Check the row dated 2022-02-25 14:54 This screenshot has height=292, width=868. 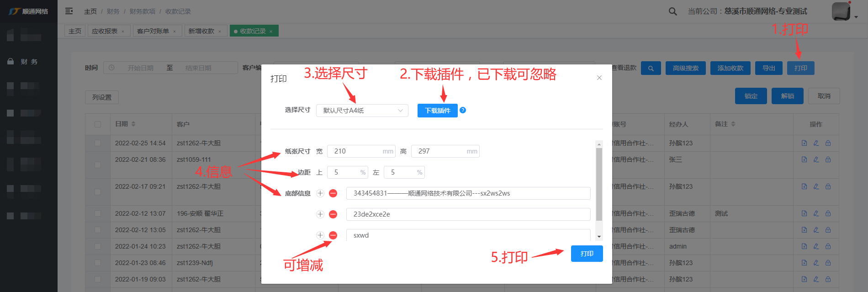tap(98, 143)
